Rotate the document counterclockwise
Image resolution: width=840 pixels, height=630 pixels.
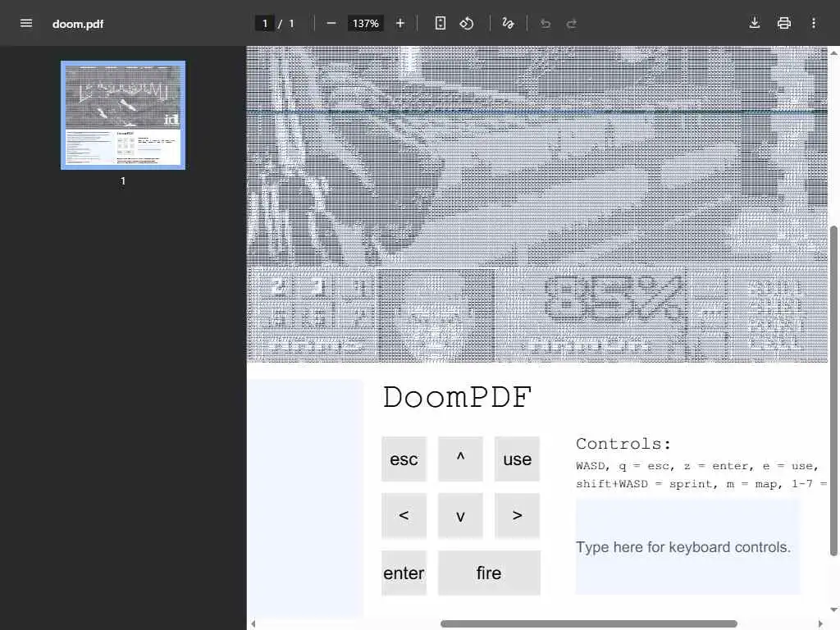(467, 23)
